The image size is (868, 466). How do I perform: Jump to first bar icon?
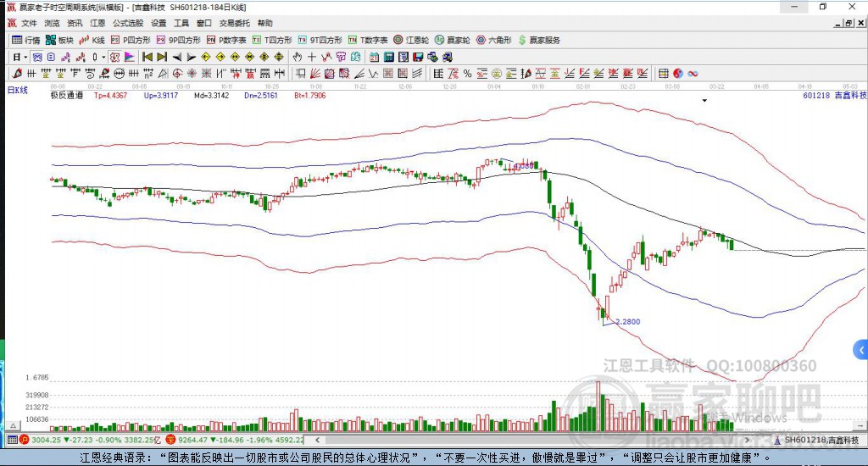coord(147,57)
